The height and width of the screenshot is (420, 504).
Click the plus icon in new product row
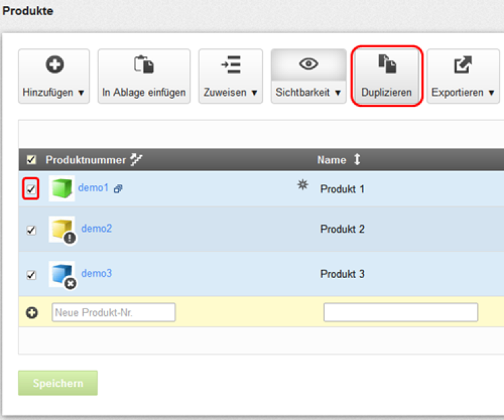pos(31,313)
